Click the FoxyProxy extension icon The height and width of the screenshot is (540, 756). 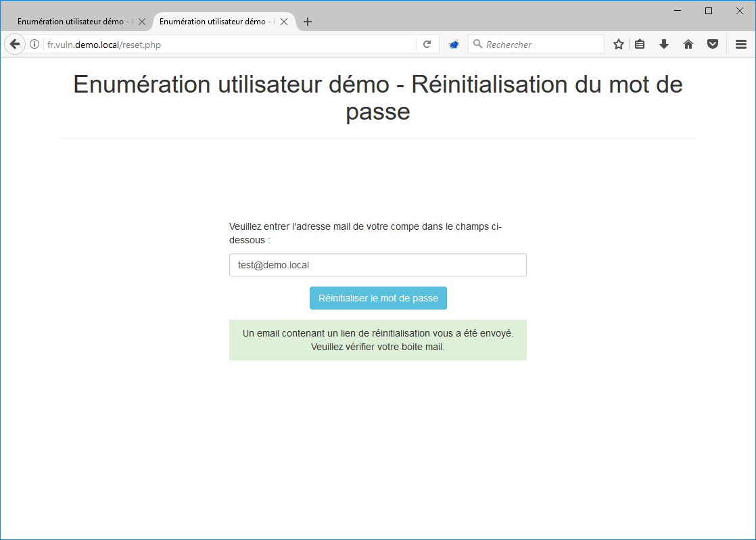click(454, 44)
